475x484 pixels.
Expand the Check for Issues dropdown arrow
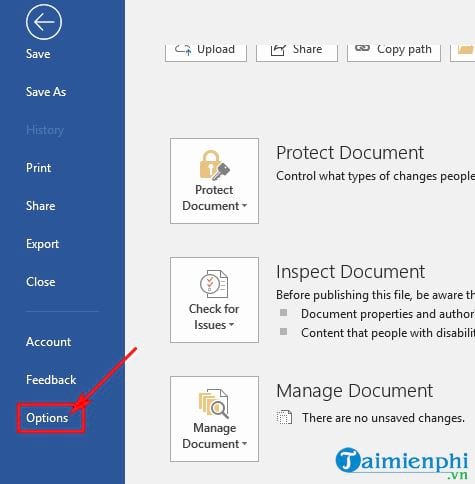coord(231,325)
